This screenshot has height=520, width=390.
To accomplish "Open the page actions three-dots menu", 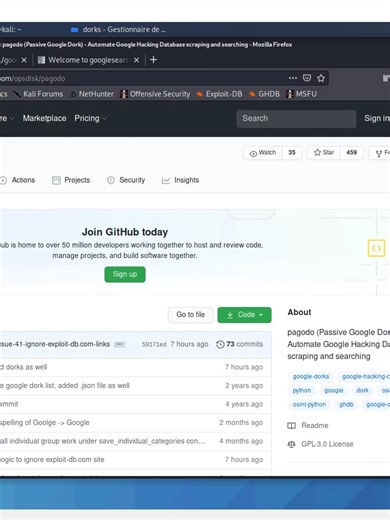I will click(293, 78).
